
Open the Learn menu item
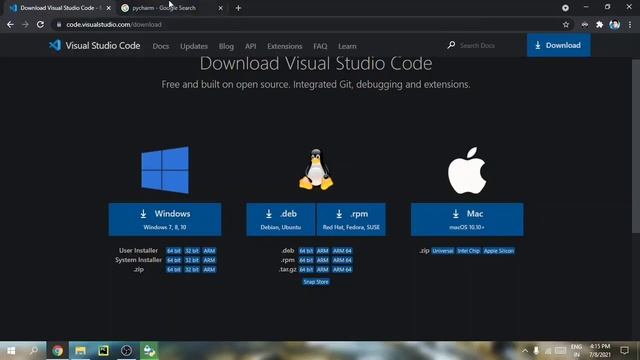347,46
